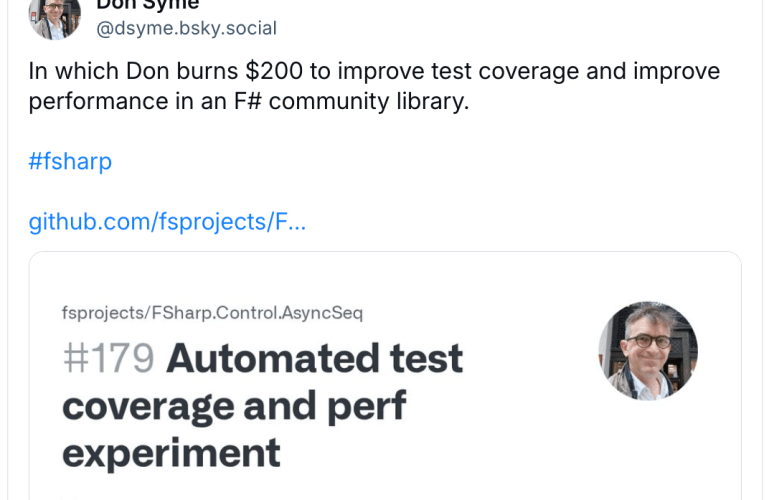Viewport: 769px width, 500px height.
Task: Click "Automated test" in the card heading
Action: tap(314, 358)
